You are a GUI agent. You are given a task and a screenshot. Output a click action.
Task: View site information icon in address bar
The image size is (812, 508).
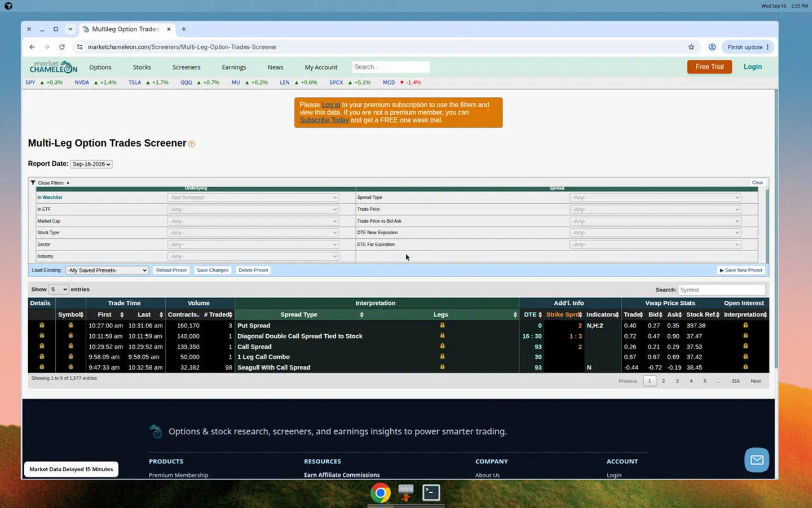(x=80, y=47)
